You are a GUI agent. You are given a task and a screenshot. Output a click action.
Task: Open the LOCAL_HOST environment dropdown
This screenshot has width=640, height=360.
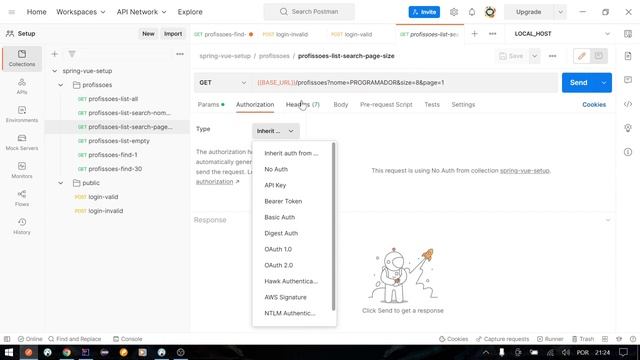click(x=562, y=34)
